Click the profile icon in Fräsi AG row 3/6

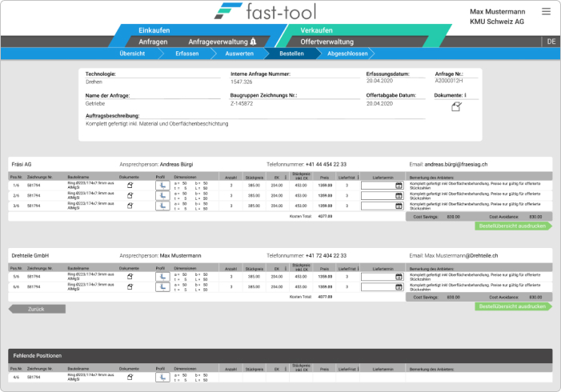tap(162, 206)
